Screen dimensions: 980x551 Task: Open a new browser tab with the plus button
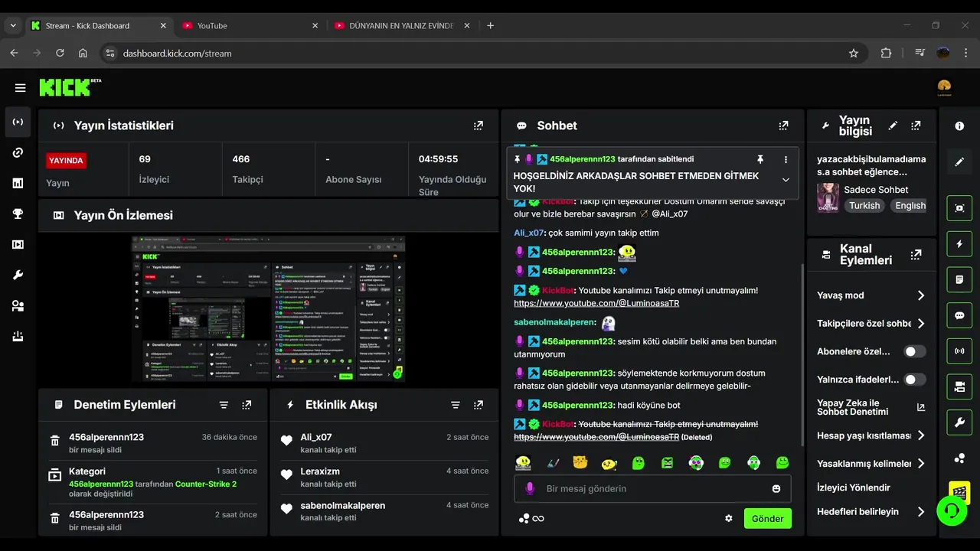coord(490,25)
